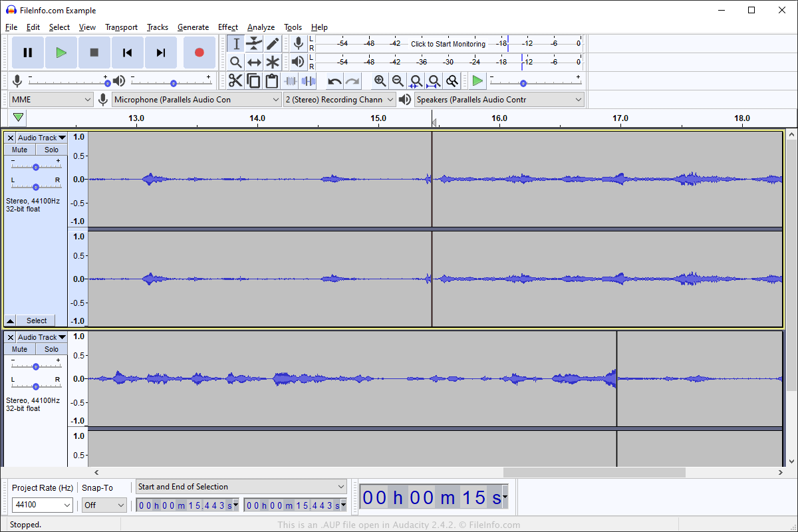Click the Pause transport button
Screen dimensions: 798x532
28,53
